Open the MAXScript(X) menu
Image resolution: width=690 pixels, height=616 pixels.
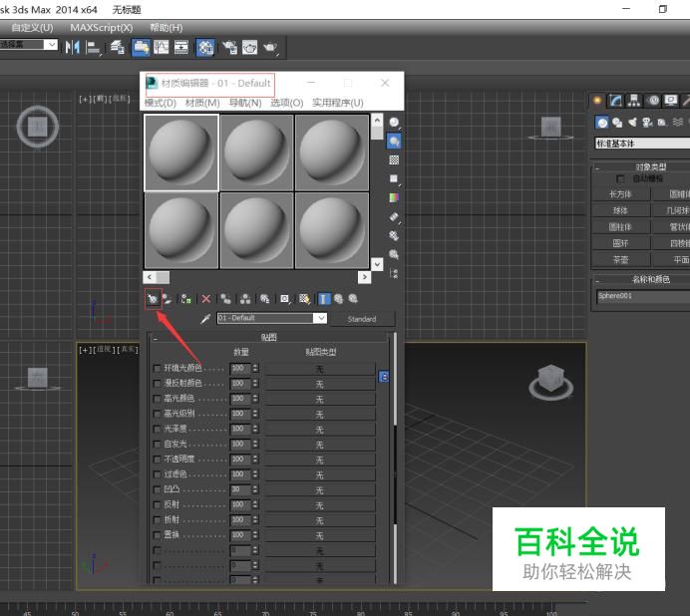pos(101,27)
